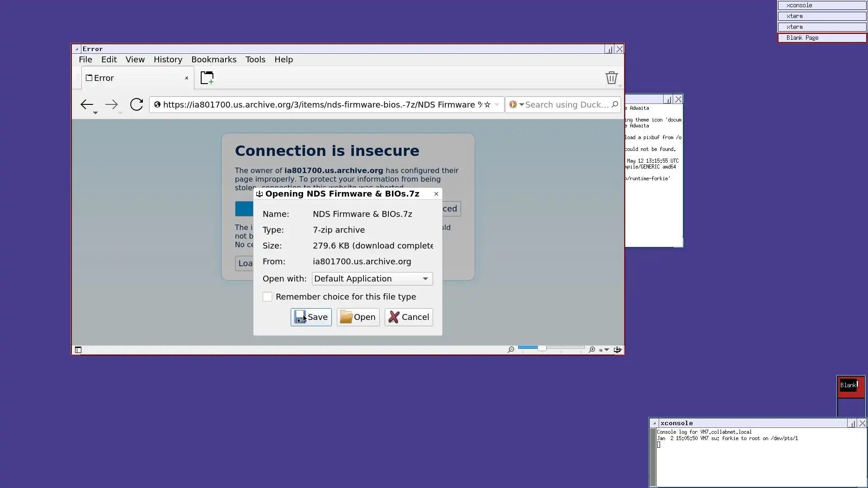The height and width of the screenshot is (488, 868).
Task: Select xconsole in the window list
Action: click(x=821, y=5)
